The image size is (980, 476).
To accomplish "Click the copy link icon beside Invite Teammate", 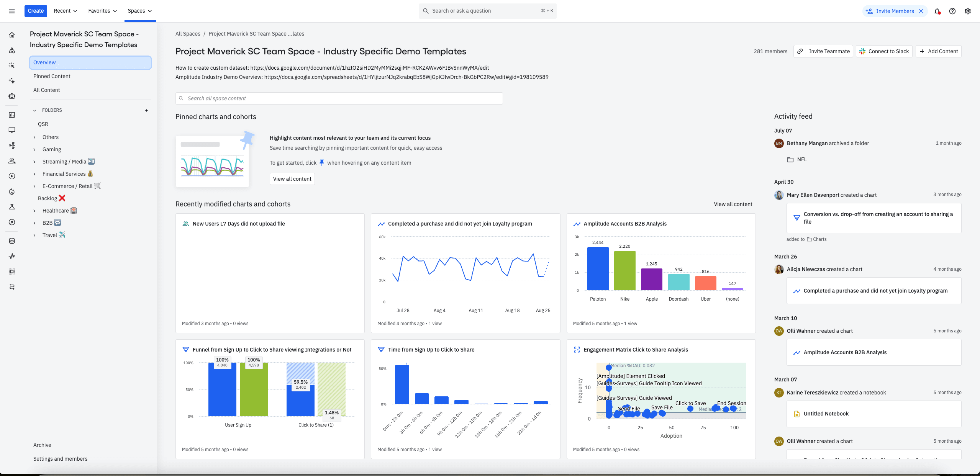I will click(x=800, y=51).
